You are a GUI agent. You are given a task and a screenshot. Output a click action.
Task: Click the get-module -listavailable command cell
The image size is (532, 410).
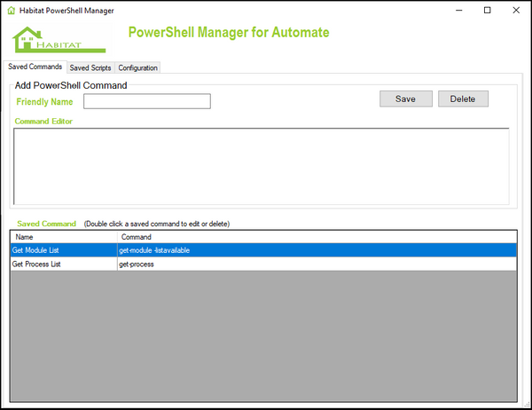pos(315,250)
